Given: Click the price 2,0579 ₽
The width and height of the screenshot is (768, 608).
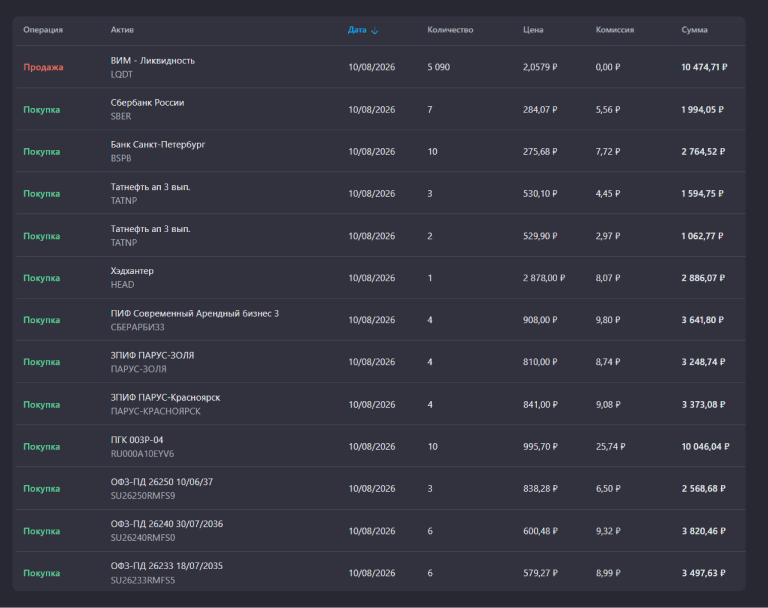Looking at the screenshot, I should (540, 67).
